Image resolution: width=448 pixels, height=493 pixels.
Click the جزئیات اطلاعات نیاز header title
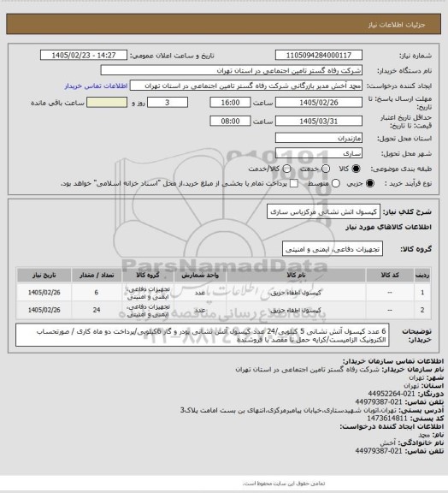pyautogui.click(x=397, y=25)
